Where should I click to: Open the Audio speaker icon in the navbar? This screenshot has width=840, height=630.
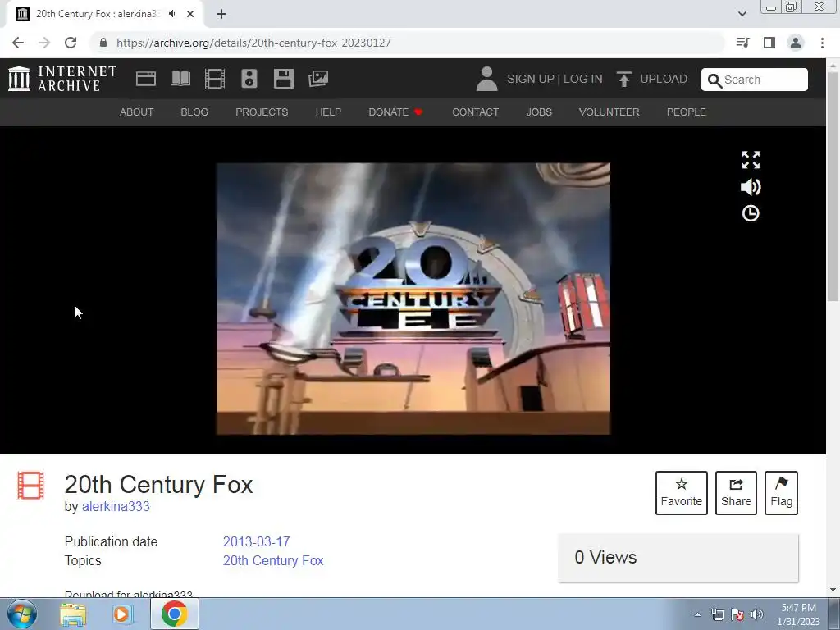(249, 79)
